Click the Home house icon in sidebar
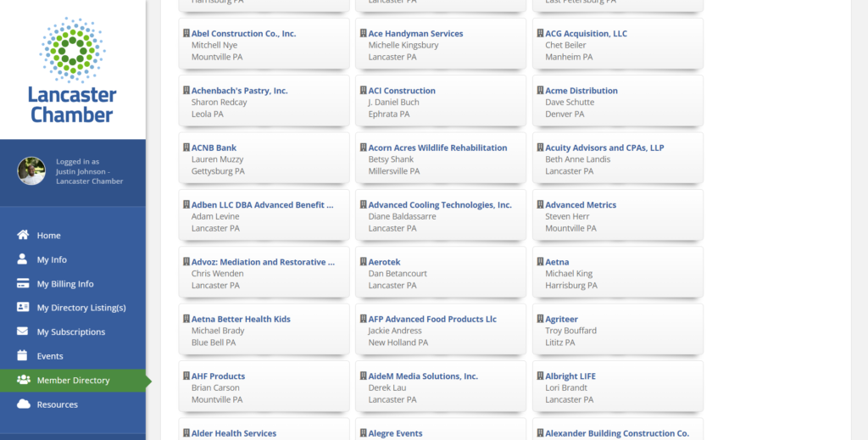Image resolution: width=868 pixels, height=440 pixels. point(23,235)
